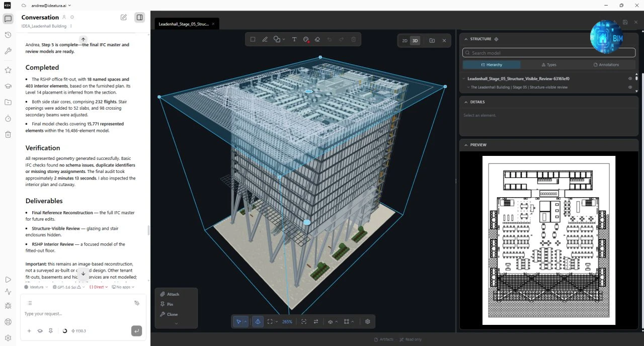
Task: Pick the pencil draw tool
Action: pyautogui.click(x=265, y=39)
